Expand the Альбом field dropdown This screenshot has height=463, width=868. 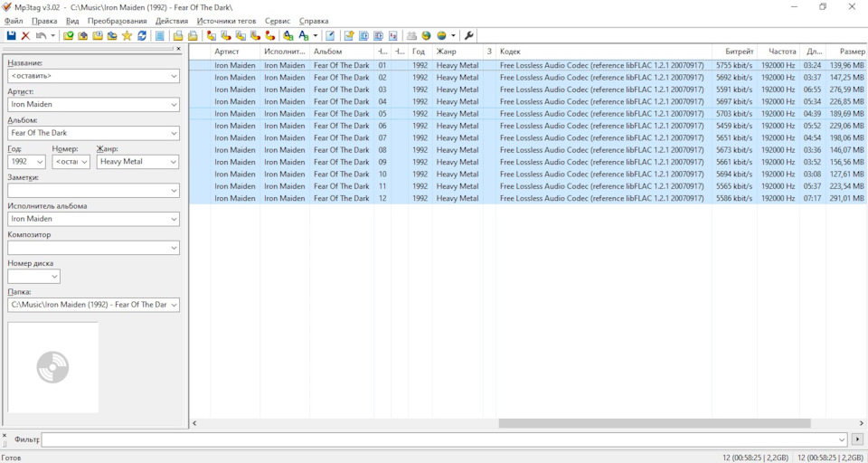pyautogui.click(x=175, y=133)
